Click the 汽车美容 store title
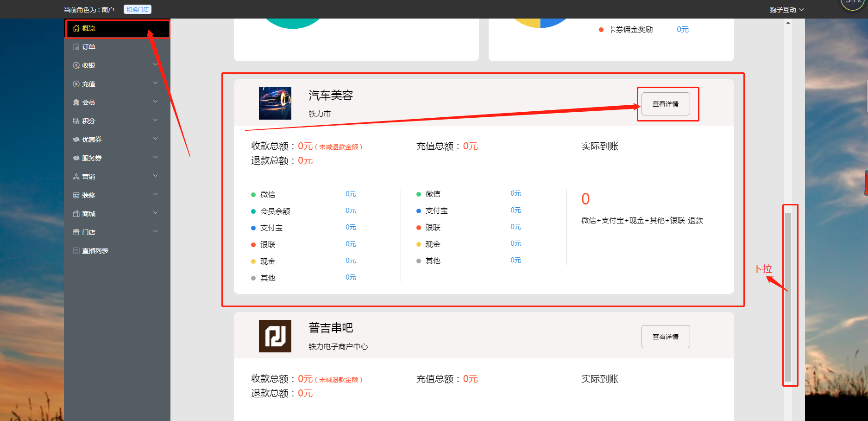Image resolution: width=868 pixels, height=421 pixels. 331,96
